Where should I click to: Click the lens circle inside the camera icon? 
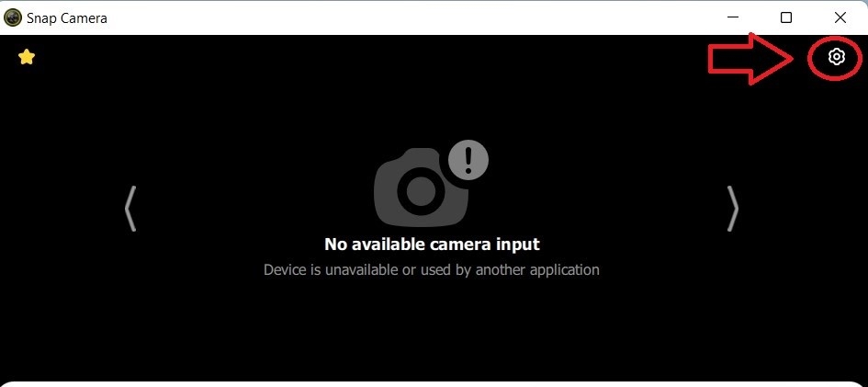pos(421,191)
